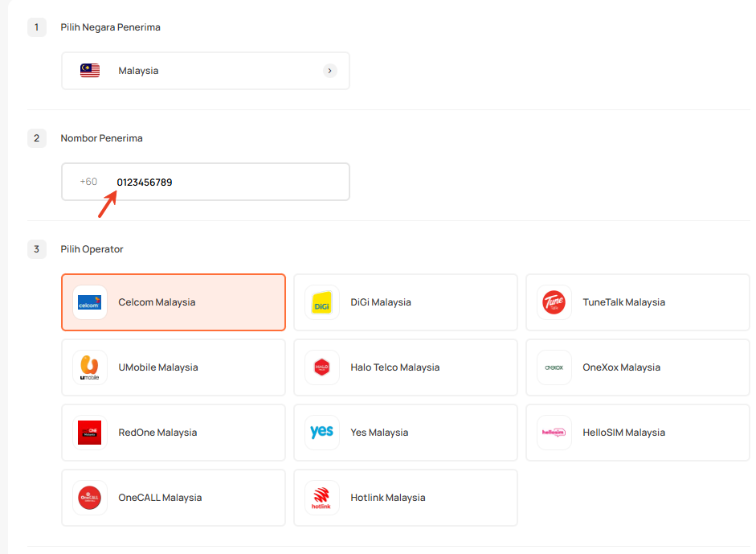Click the Hotlink logo icon
This screenshot has height=554, width=756.
click(x=321, y=499)
